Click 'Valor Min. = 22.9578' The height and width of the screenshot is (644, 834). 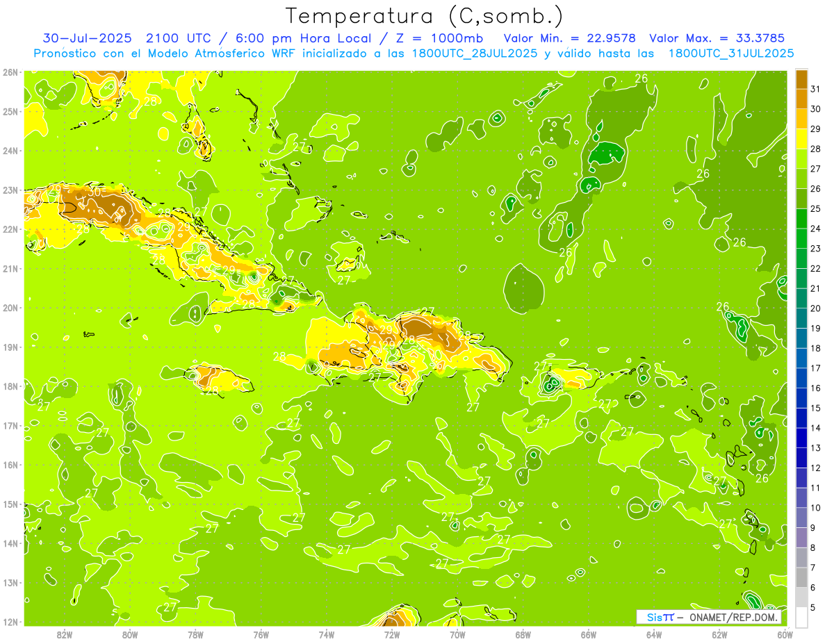(570, 38)
